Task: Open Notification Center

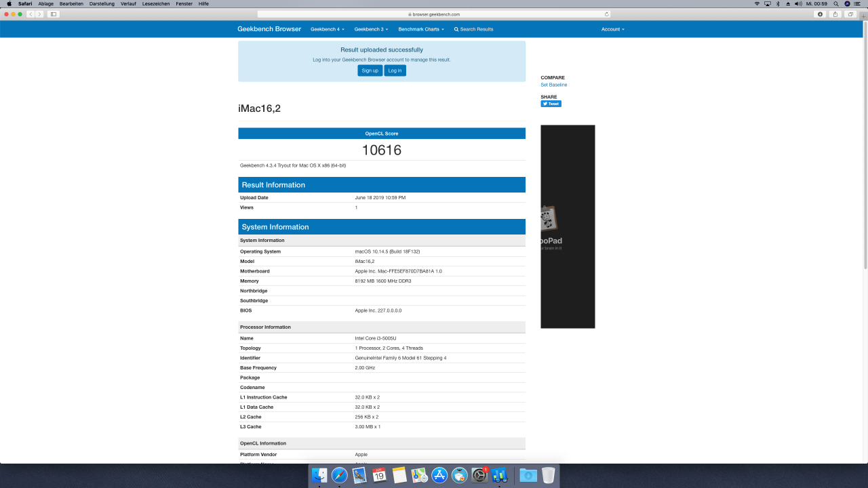Action: pyautogui.click(x=859, y=3)
